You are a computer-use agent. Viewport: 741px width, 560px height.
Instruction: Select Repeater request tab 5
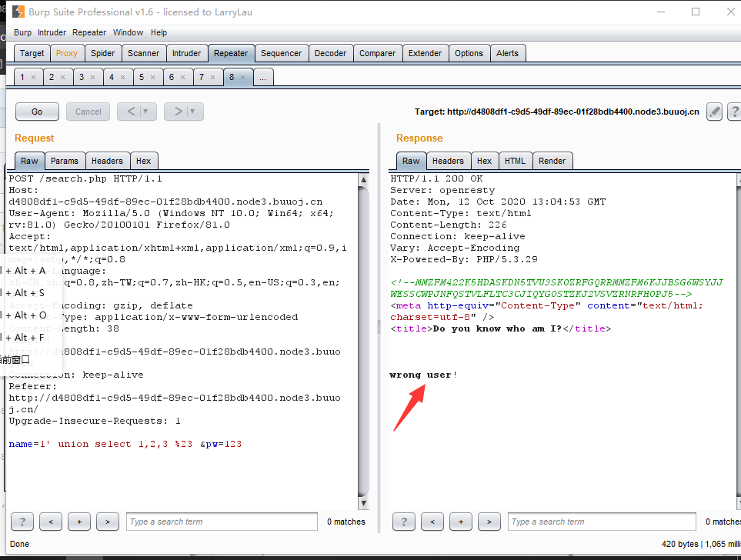pos(142,77)
